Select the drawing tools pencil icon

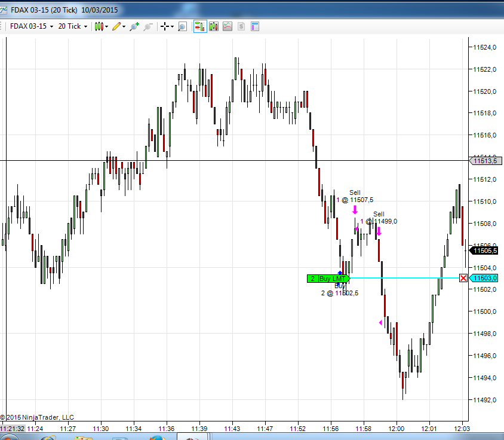[x=116, y=26]
